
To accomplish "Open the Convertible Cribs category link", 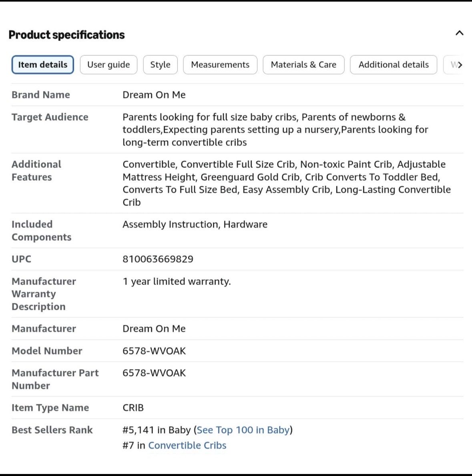I will pos(187,445).
